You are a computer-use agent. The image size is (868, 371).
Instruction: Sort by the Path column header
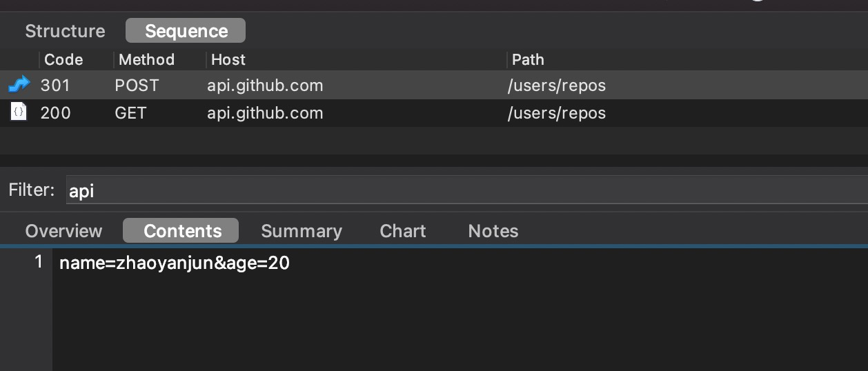[x=528, y=60]
